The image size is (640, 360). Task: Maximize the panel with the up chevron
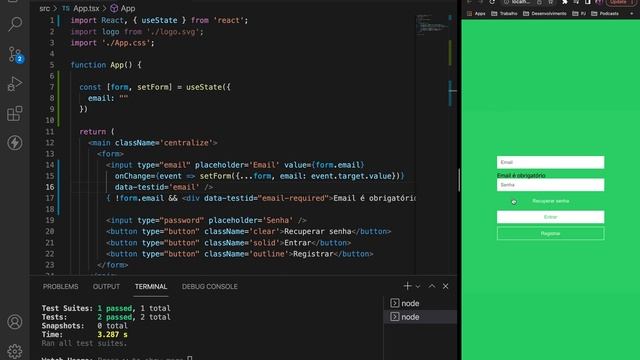432,286
